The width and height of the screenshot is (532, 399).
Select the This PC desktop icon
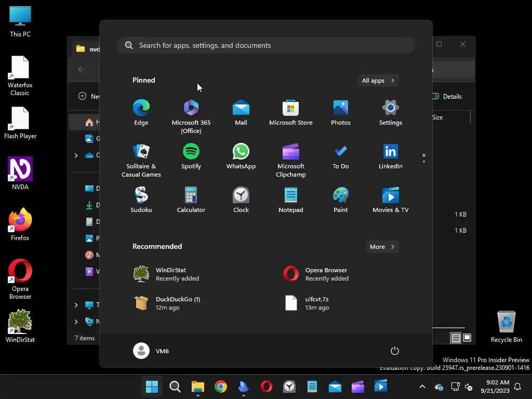point(20,22)
